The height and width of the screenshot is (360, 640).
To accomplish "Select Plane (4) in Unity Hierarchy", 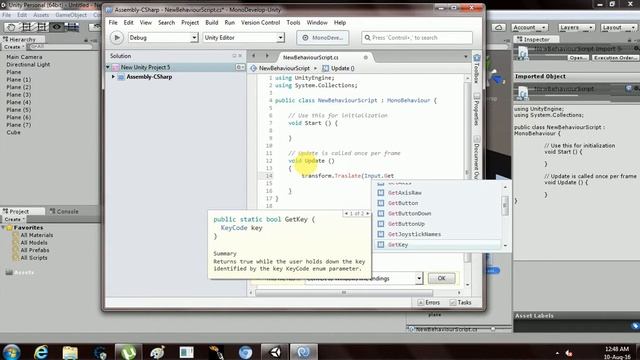I will coord(18,102).
